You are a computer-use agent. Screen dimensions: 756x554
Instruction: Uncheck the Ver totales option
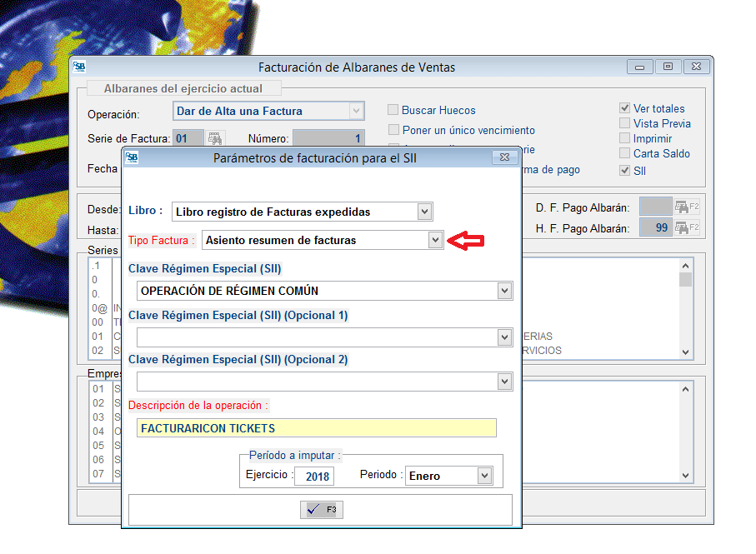(624, 107)
